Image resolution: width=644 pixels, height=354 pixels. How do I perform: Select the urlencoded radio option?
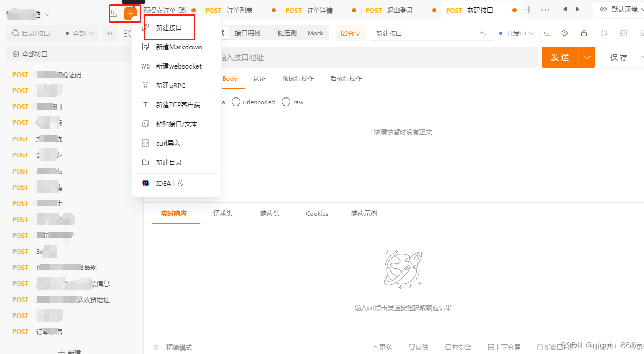tap(254, 102)
